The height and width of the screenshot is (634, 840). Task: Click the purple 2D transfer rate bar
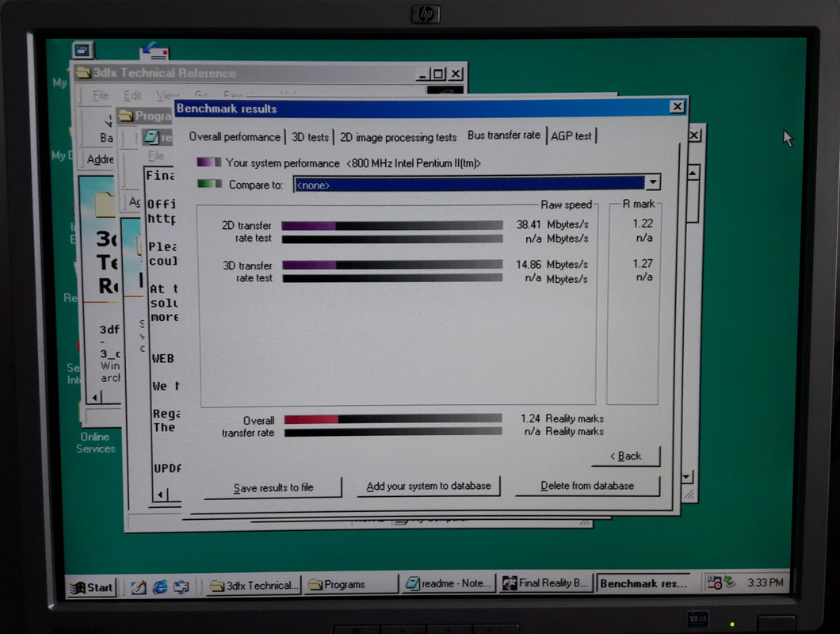click(308, 226)
